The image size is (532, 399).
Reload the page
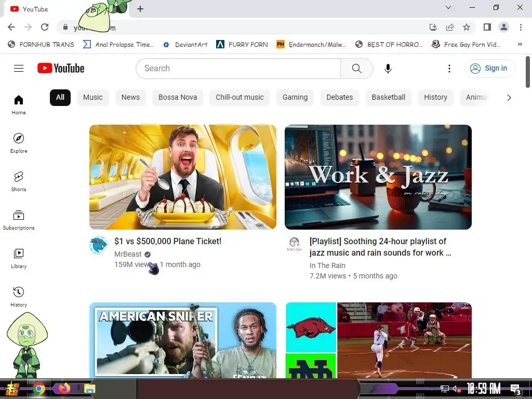pyautogui.click(x=45, y=27)
